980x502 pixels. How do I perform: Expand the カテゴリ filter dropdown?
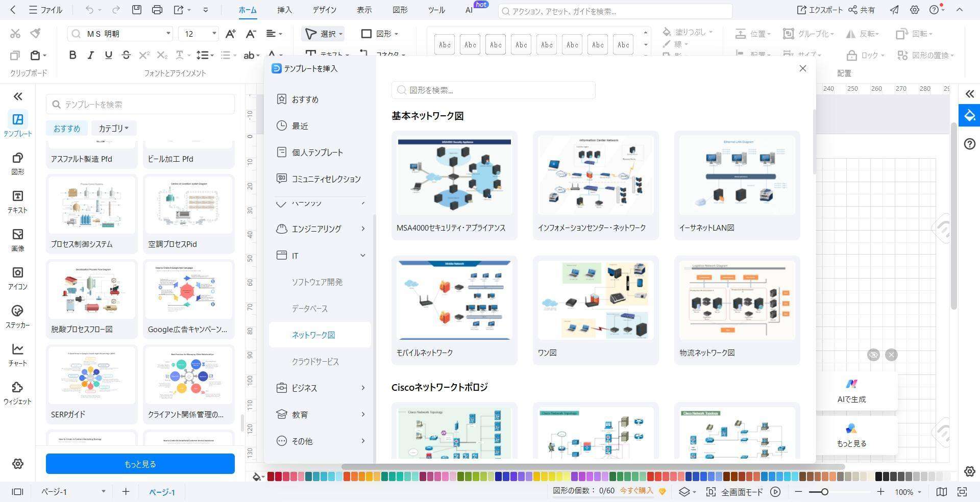(x=113, y=128)
